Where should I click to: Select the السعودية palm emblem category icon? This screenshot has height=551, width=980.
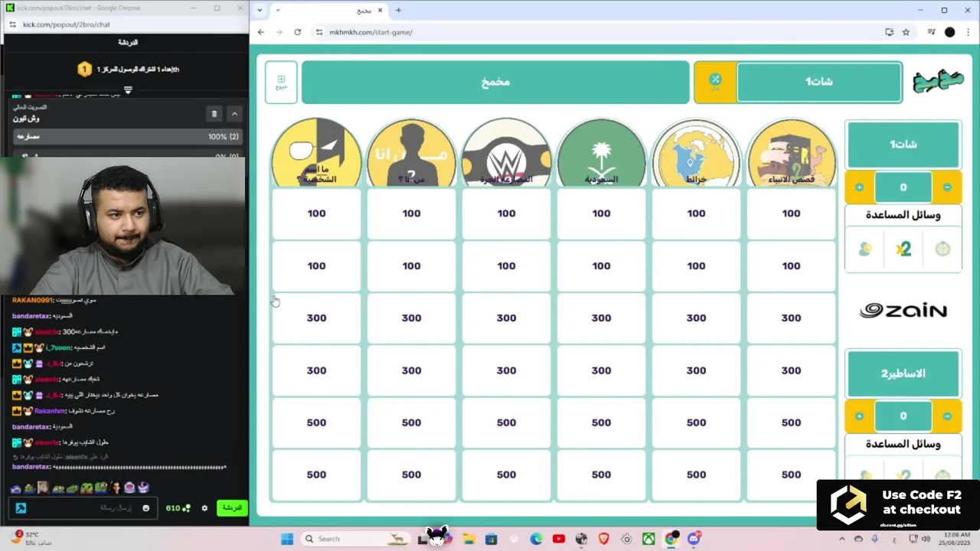click(x=601, y=153)
